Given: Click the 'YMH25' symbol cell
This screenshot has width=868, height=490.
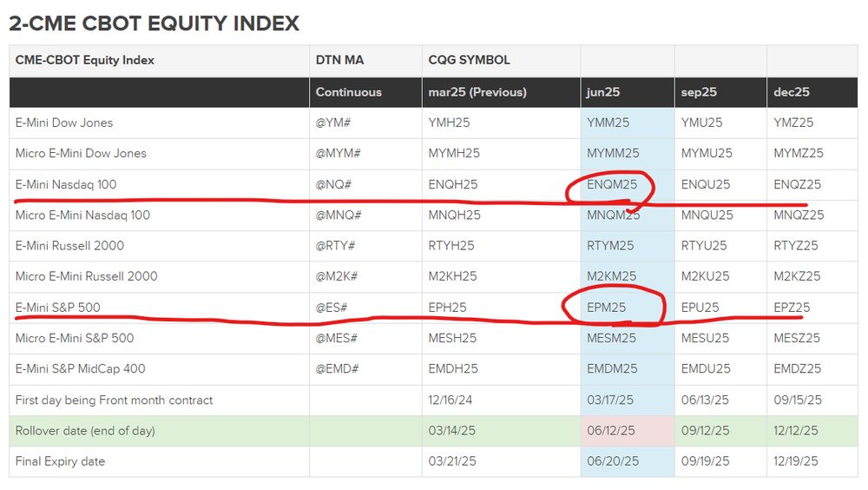Looking at the screenshot, I should [x=449, y=122].
